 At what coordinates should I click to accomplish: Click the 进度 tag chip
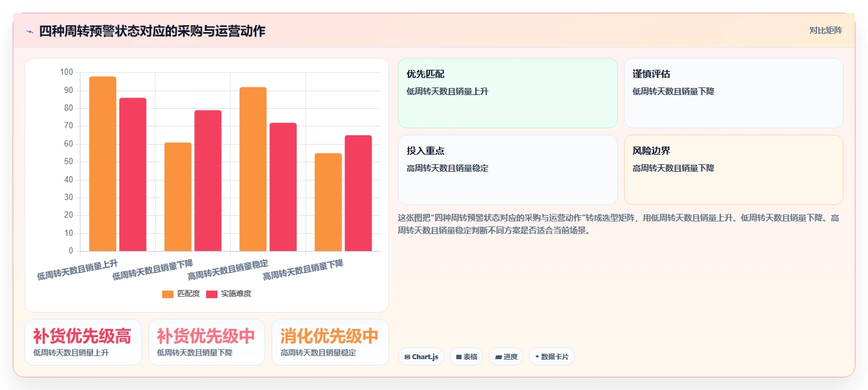[506, 357]
